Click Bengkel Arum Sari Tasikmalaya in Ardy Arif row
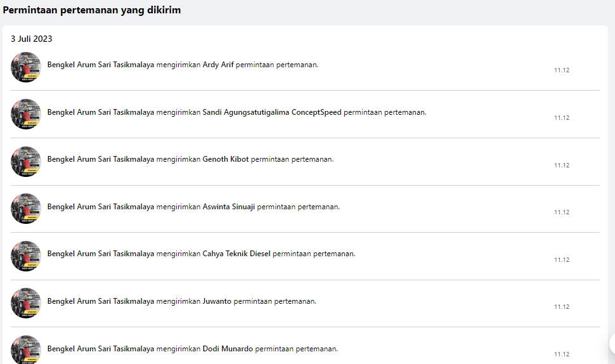Screen dimensions: 615x364 [x=100, y=65]
